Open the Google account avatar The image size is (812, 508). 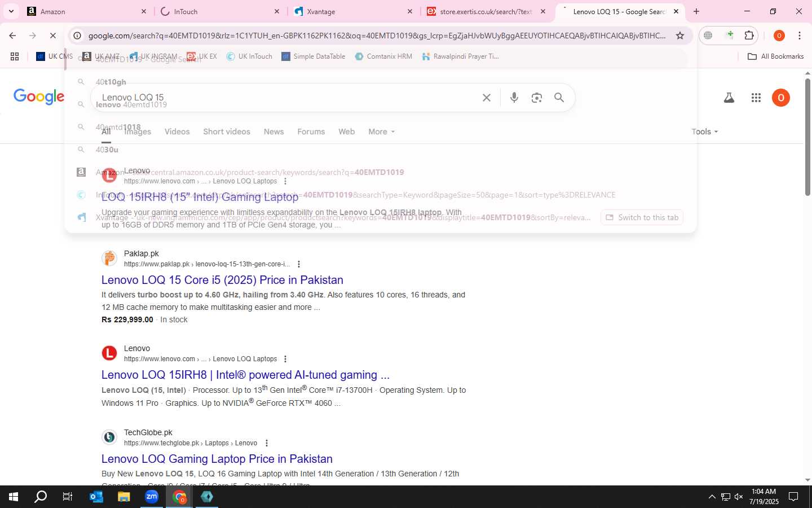[x=781, y=98]
